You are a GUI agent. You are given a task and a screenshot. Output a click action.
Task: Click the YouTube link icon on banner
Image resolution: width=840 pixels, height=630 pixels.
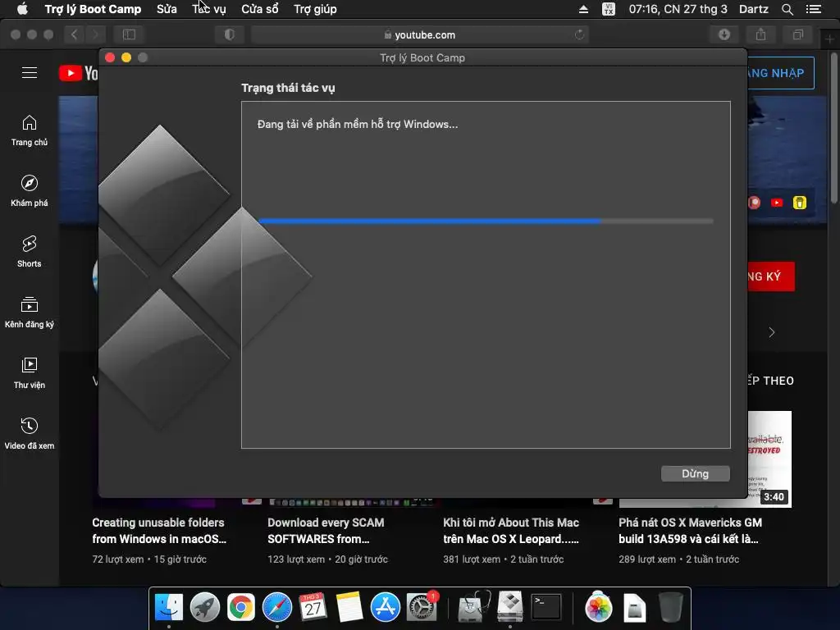(x=777, y=203)
